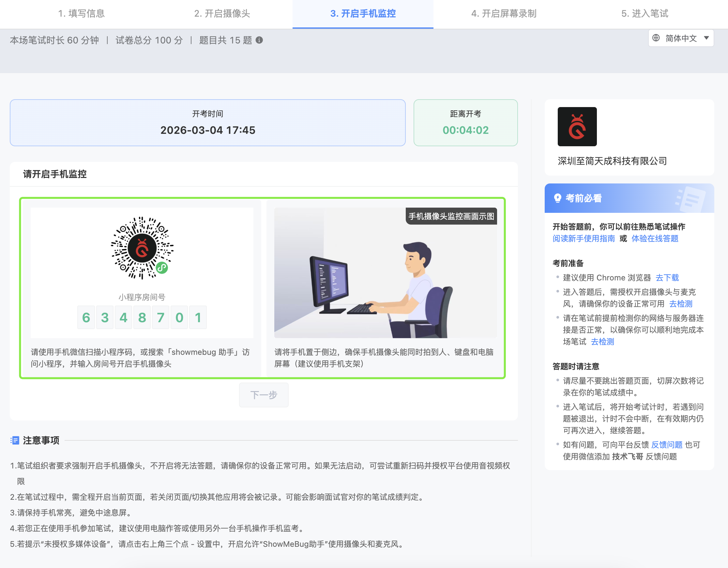Image resolution: width=728 pixels, height=568 pixels.
Task: Click the 去下载 Chrome link
Action: coord(667,277)
